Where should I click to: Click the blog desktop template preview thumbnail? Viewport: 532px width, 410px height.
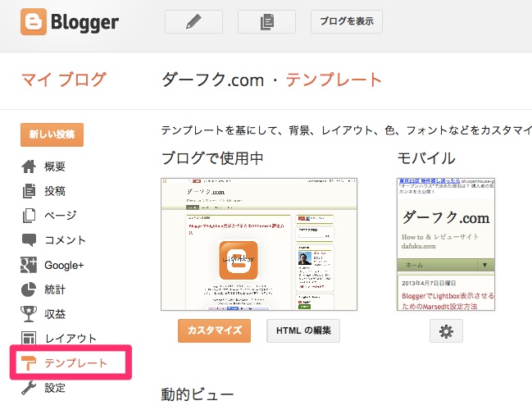click(x=259, y=244)
